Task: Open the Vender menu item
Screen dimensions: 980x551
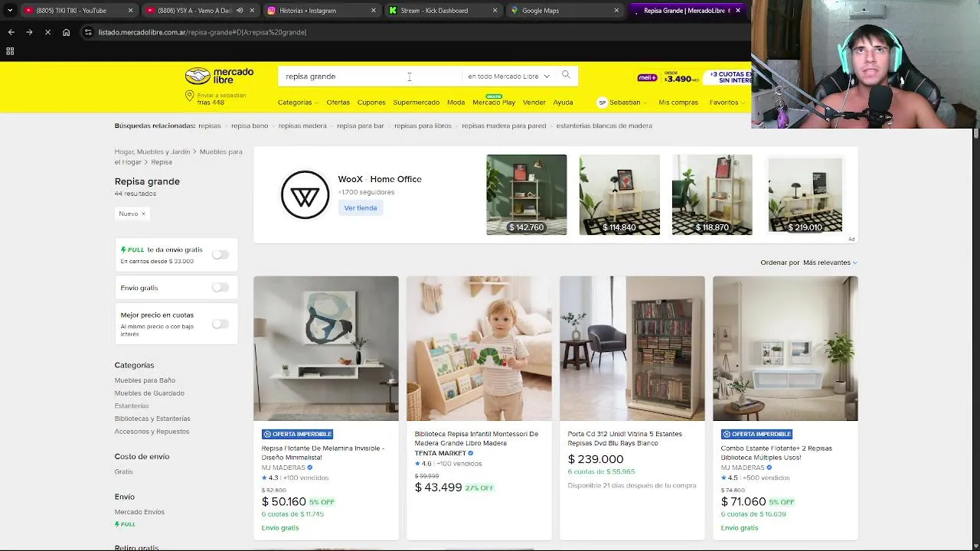Action: tap(534, 103)
